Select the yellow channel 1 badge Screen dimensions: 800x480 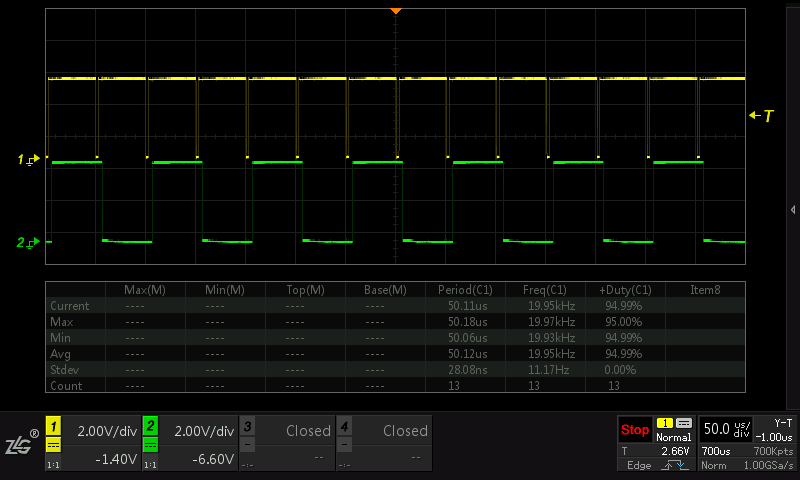[54, 426]
